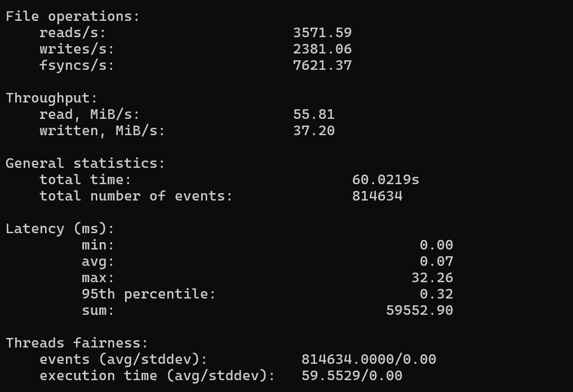Select the 'reads/s:' label
The height and width of the screenshot is (392, 573).
[73, 33]
